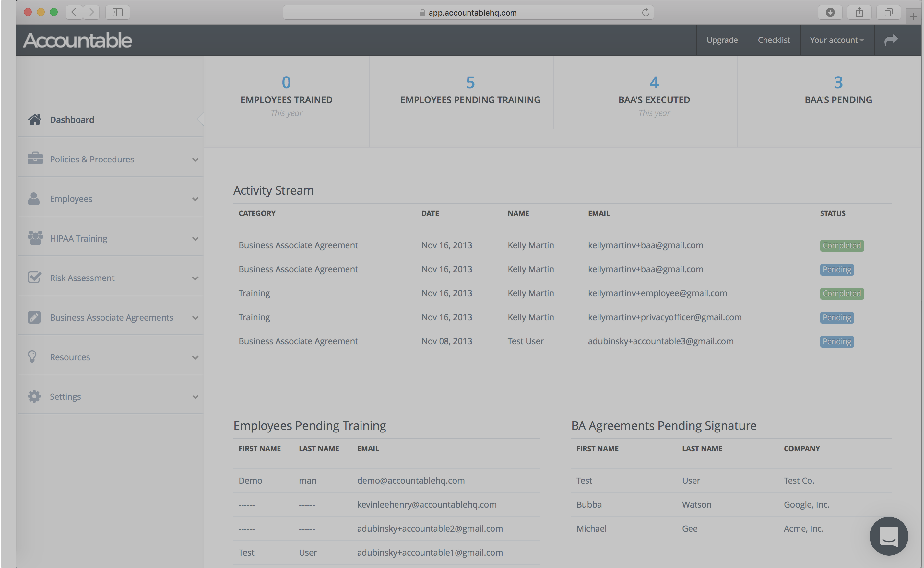The width and height of the screenshot is (924, 568).
Task: Click the Upgrade menu item
Action: point(722,40)
